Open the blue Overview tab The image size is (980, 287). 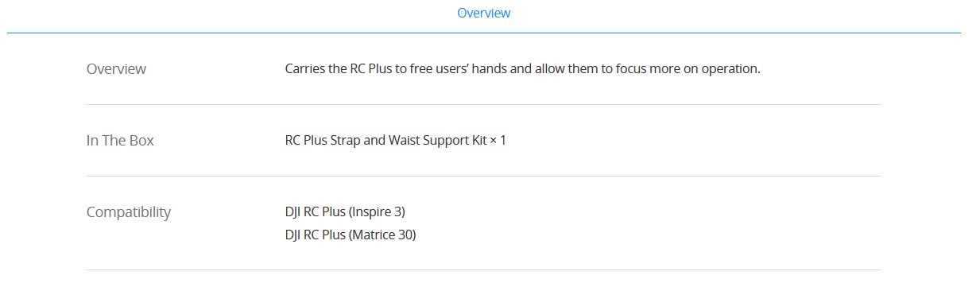coord(483,13)
